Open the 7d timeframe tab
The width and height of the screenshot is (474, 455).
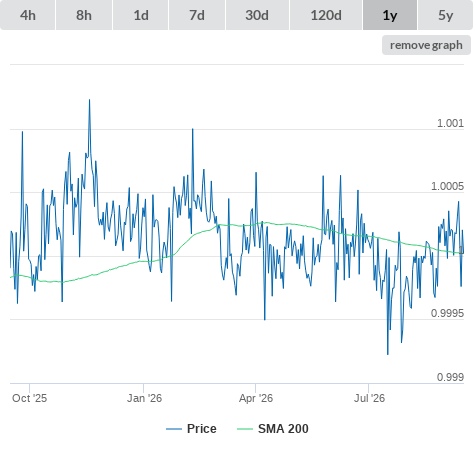(x=197, y=15)
